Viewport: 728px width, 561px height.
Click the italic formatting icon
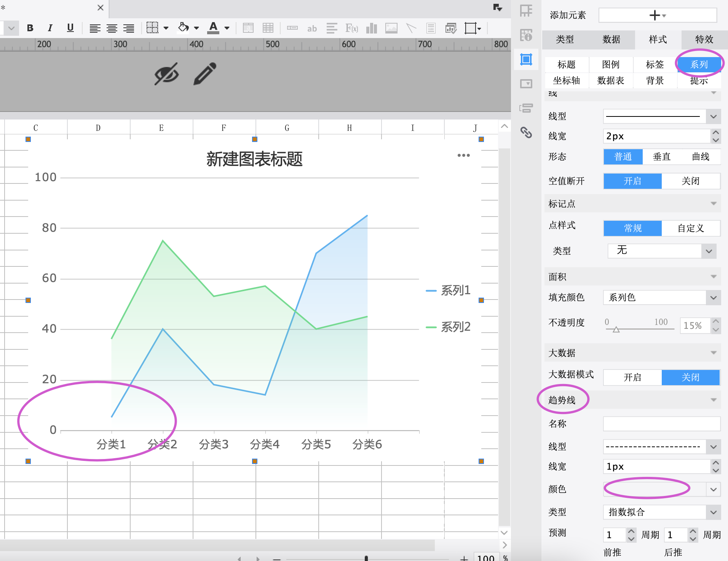pyautogui.click(x=50, y=28)
